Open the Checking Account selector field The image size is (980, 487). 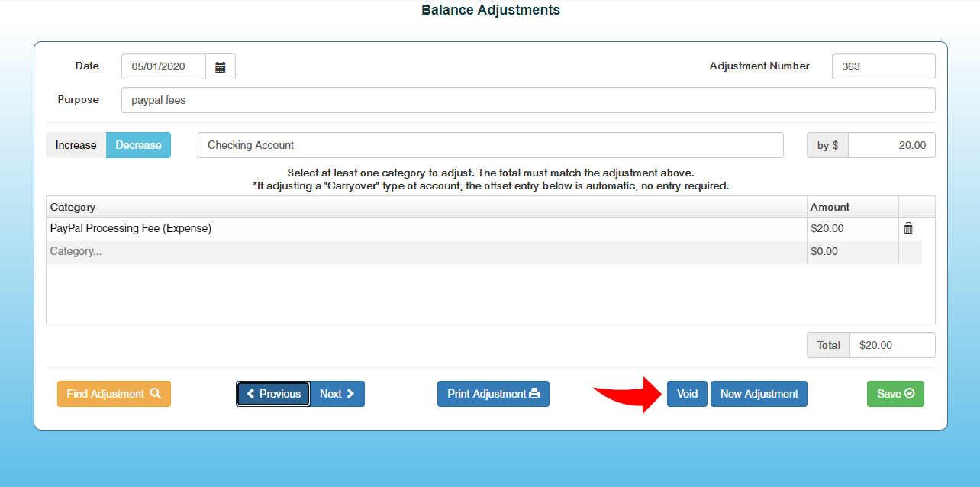490,145
